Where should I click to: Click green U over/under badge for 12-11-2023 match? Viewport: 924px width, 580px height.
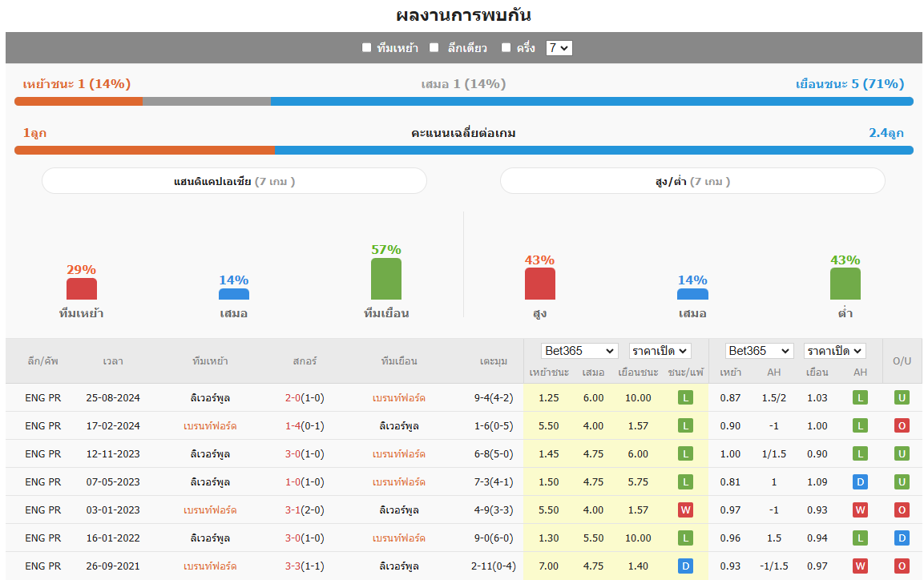click(902, 453)
